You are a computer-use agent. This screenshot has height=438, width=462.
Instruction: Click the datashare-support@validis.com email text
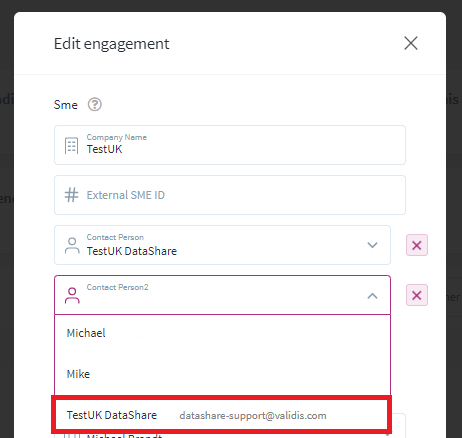coord(253,416)
